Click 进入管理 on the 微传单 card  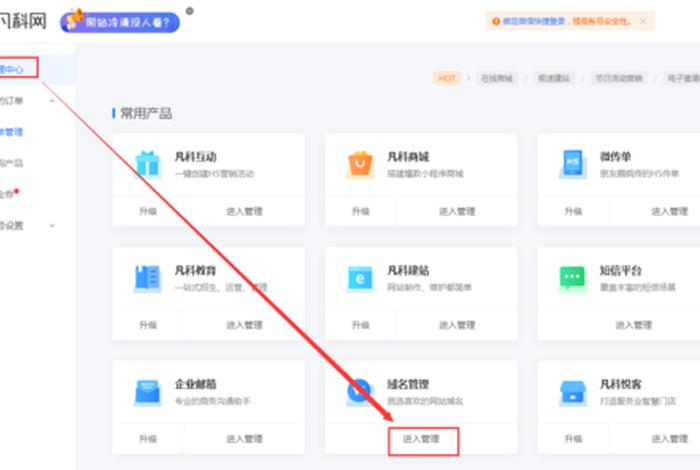coord(669,211)
